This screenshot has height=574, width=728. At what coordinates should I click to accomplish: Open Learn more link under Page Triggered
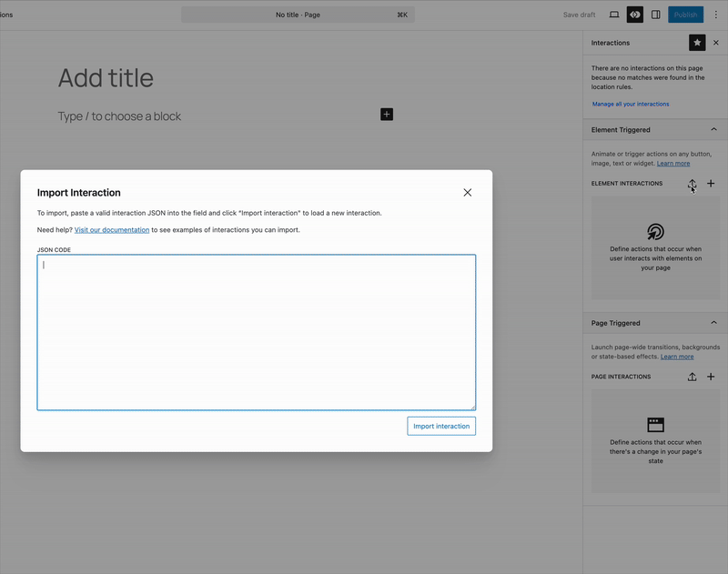pos(677,357)
